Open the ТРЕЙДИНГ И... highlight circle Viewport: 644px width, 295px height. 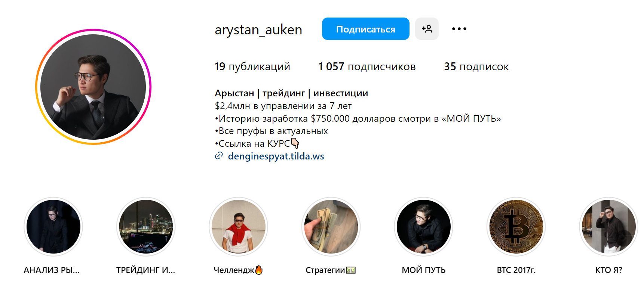tap(146, 227)
